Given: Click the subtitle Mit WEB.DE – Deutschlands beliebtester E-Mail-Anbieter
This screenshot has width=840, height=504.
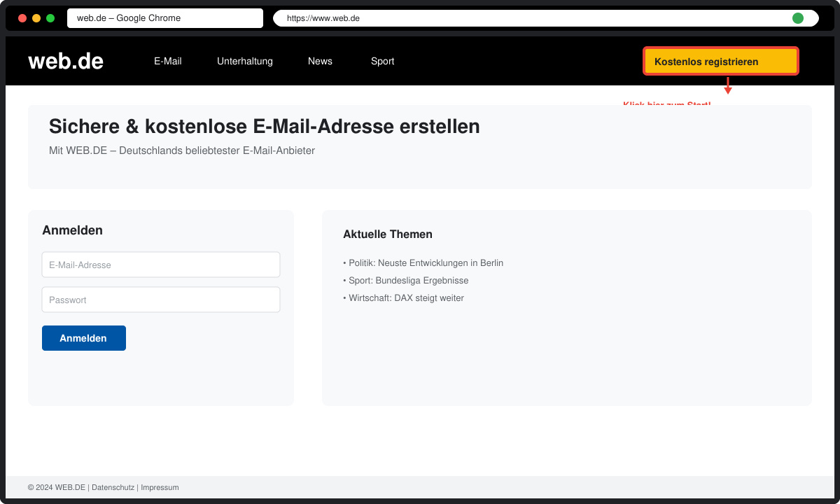Looking at the screenshot, I should 182,150.
